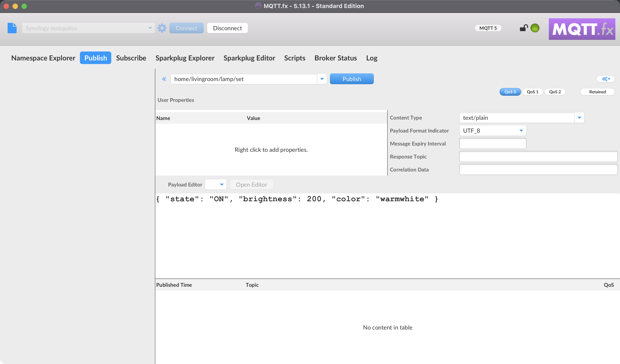Open the Payload Editor type dropdown

click(216, 185)
